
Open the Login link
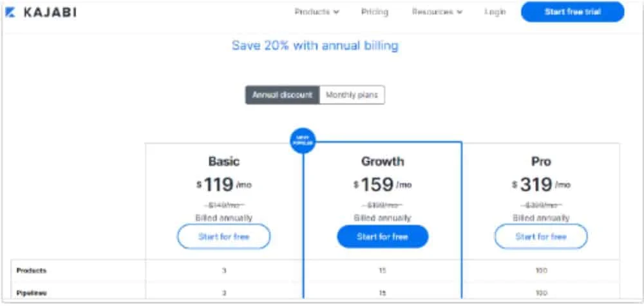pyautogui.click(x=495, y=12)
